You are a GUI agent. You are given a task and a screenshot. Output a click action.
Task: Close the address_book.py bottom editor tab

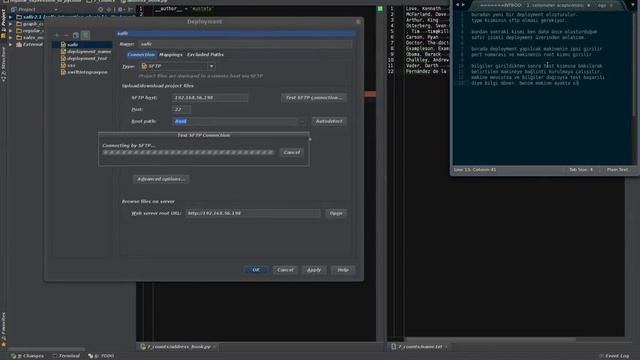tap(215, 347)
